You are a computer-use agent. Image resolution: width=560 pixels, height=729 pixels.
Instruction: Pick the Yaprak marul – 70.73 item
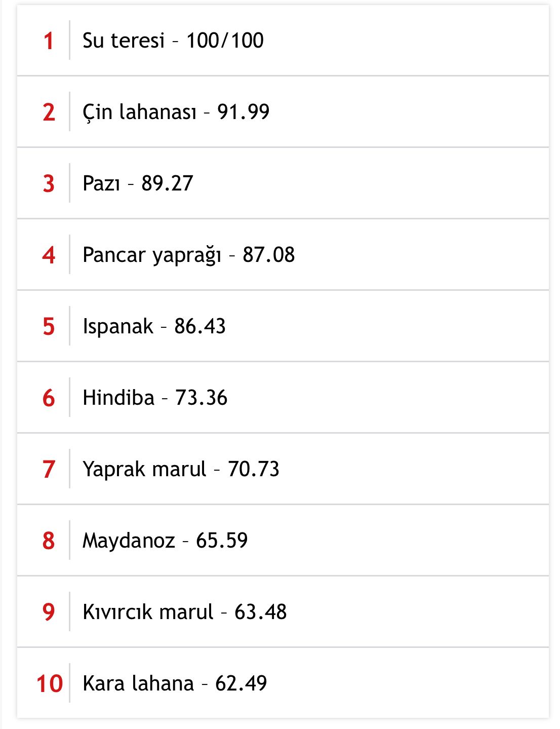tap(283, 469)
